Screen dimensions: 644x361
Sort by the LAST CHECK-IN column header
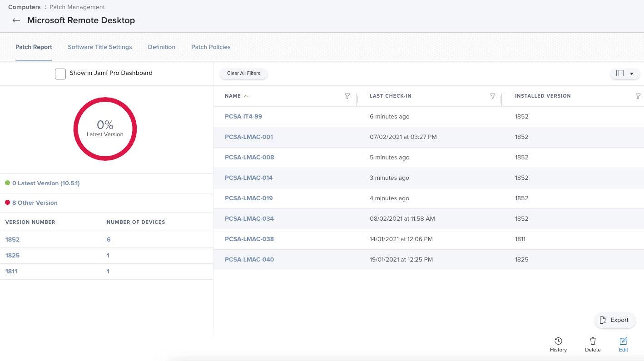(391, 96)
